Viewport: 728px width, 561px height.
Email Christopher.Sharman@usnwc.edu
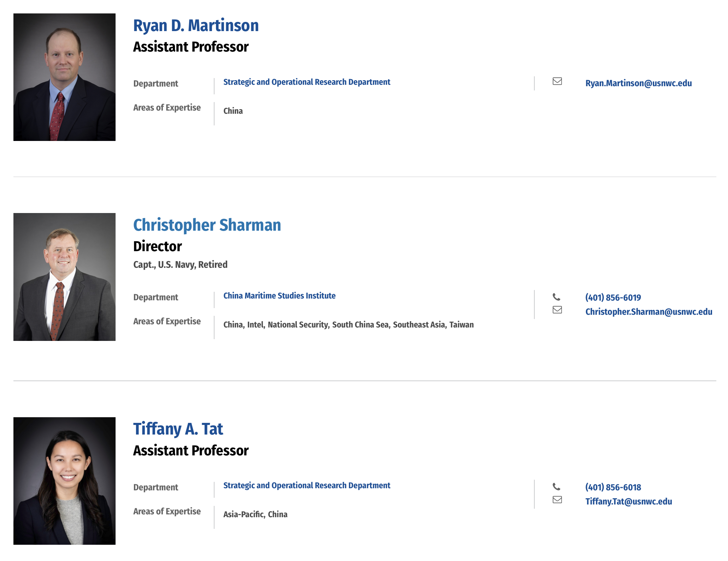(649, 312)
